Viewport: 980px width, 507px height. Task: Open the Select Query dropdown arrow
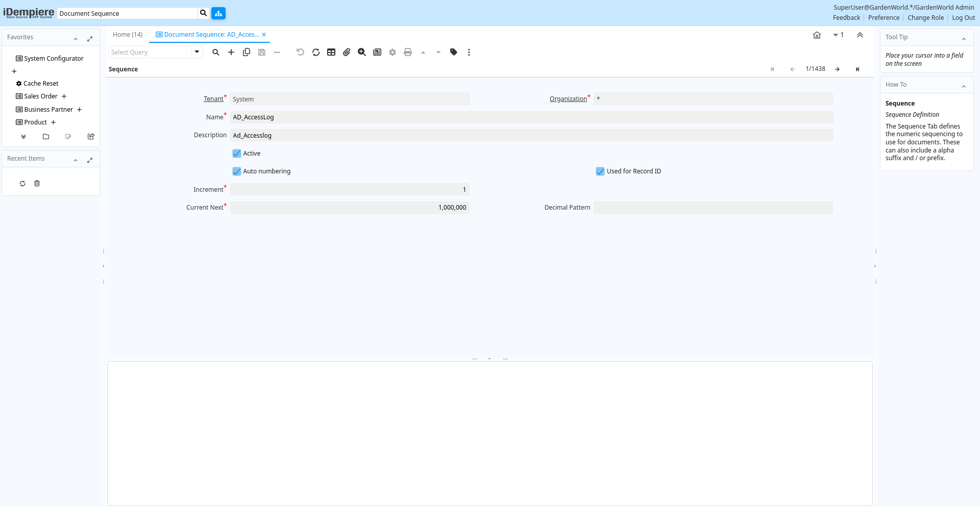point(197,52)
